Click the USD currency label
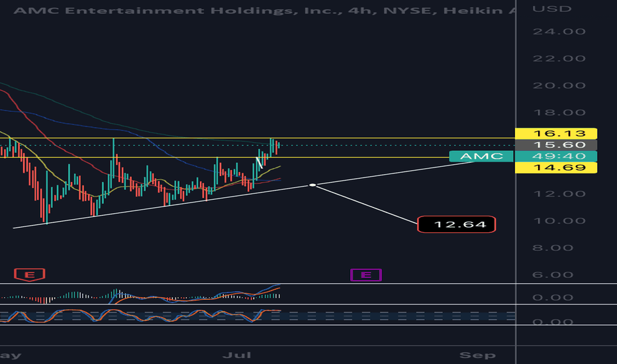The width and height of the screenshot is (617, 364). click(552, 9)
